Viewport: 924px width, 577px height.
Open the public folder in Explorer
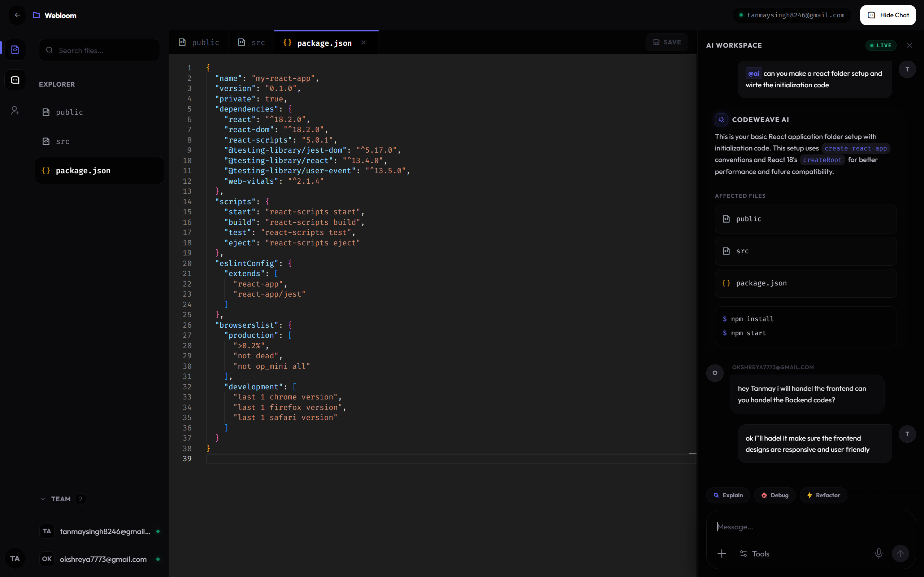(x=99, y=112)
